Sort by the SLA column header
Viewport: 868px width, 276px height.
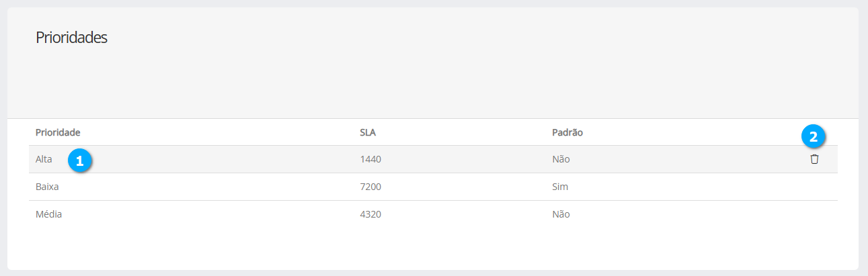point(368,132)
